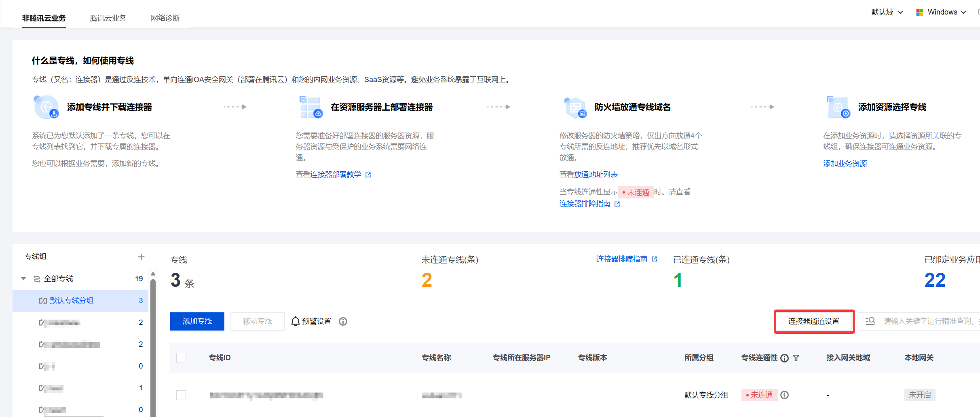This screenshot has height=417, width=980.
Task: Open 连接器排障指南 link beside 未连通专线 count
Action: (622, 259)
